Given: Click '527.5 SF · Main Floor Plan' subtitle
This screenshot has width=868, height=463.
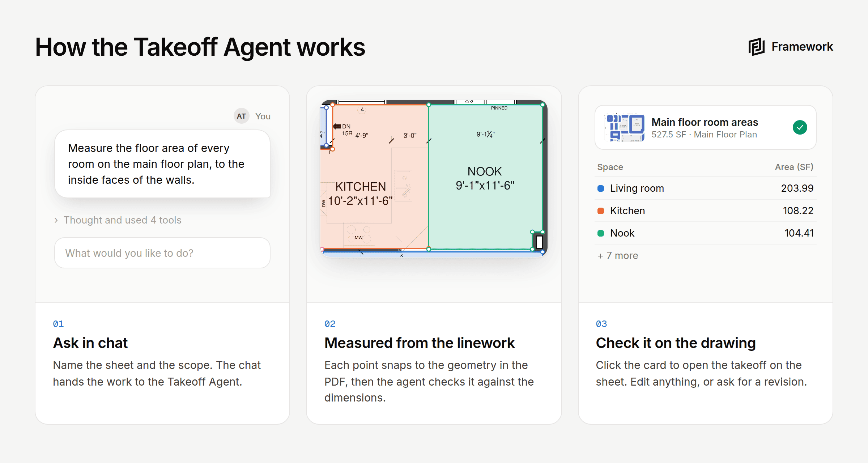Looking at the screenshot, I should [x=704, y=135].
